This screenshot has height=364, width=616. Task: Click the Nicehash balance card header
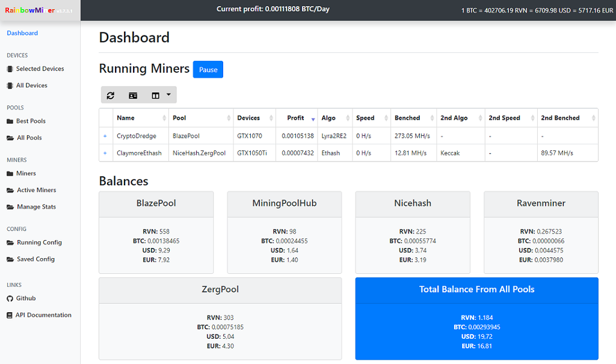pos(413,203)
